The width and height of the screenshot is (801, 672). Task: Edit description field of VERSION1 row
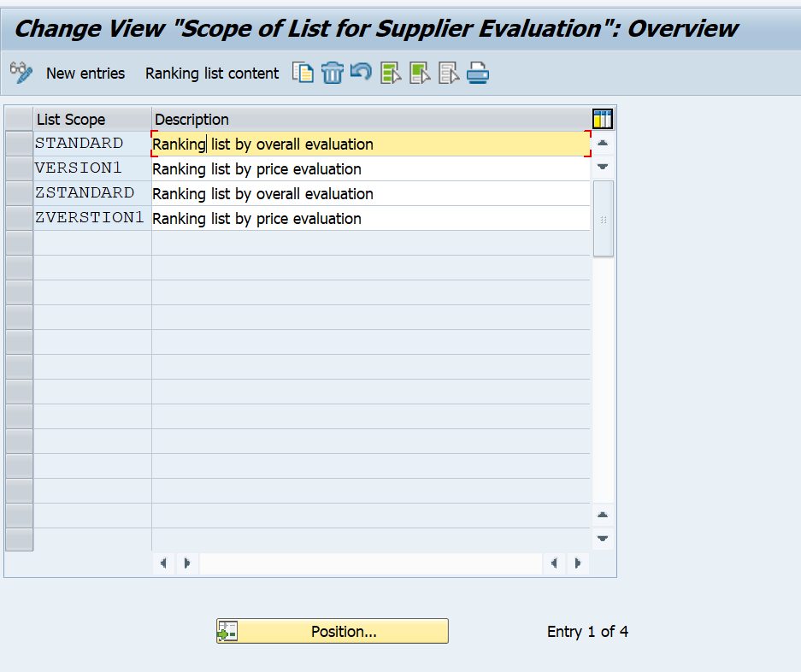371,168
